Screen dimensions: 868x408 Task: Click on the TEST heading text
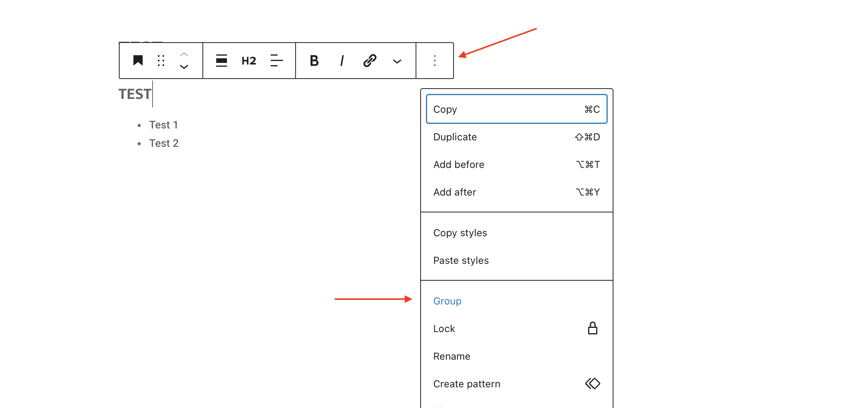(x=135, y=94)
